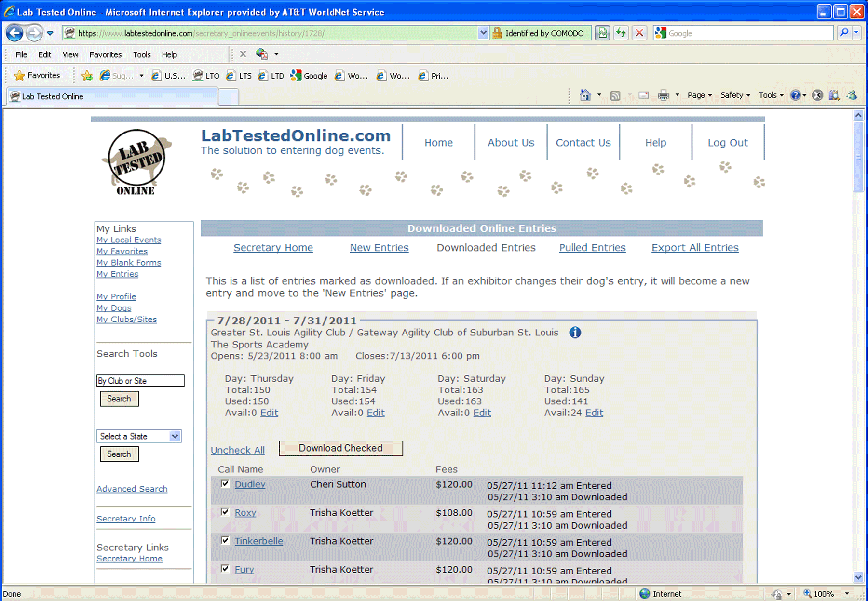Open the Export All Entries link
The height and width of the screenshot is (601, 868).
pyautogui.click(x=695, y=248)
